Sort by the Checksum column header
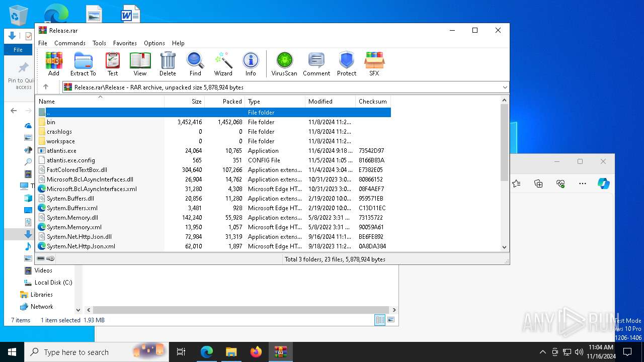644x362 pixels. 373,101
